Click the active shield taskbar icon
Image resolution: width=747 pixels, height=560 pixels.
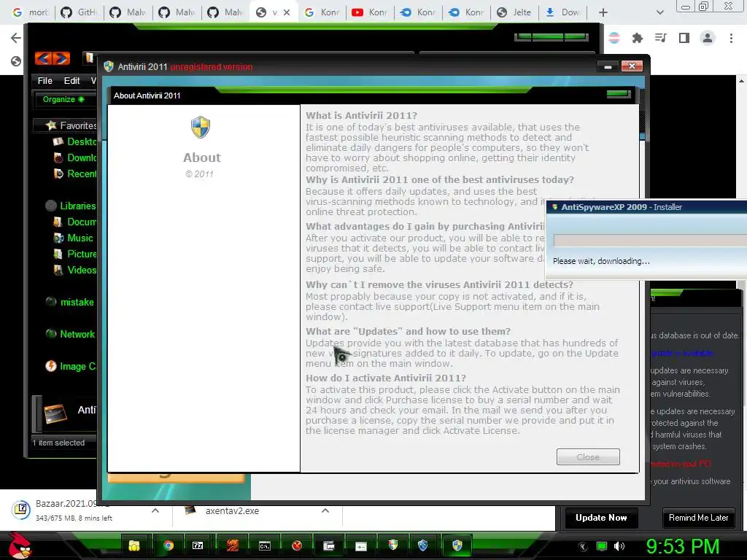coord(457,545)
